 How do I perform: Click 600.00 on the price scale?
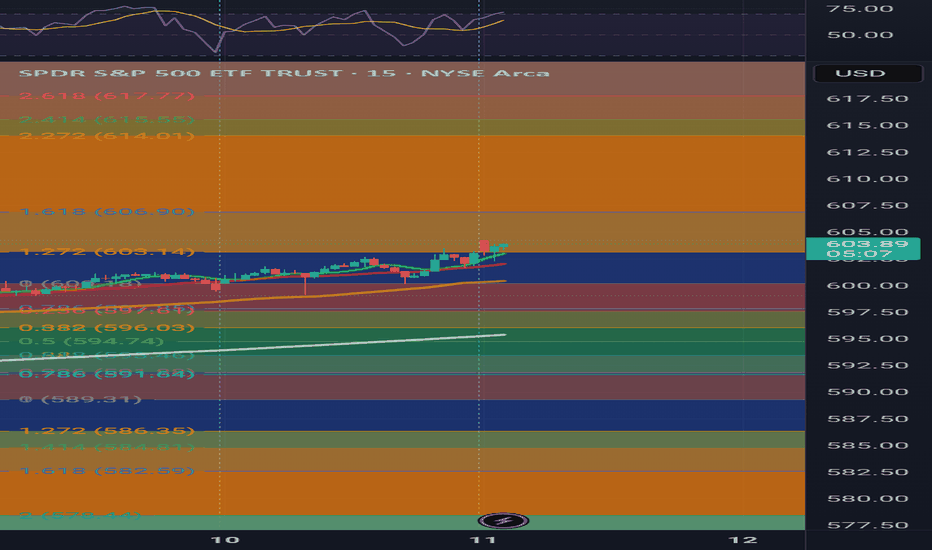click(867, 285)
